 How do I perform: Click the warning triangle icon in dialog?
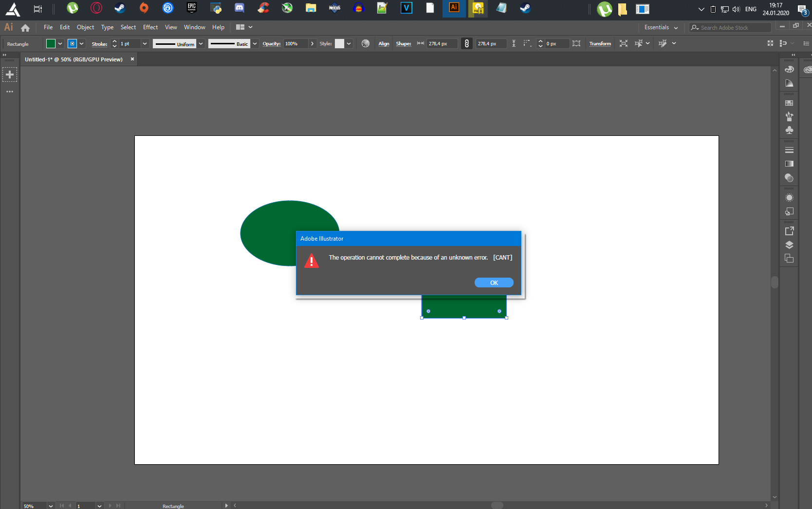[x=312, y=261]
